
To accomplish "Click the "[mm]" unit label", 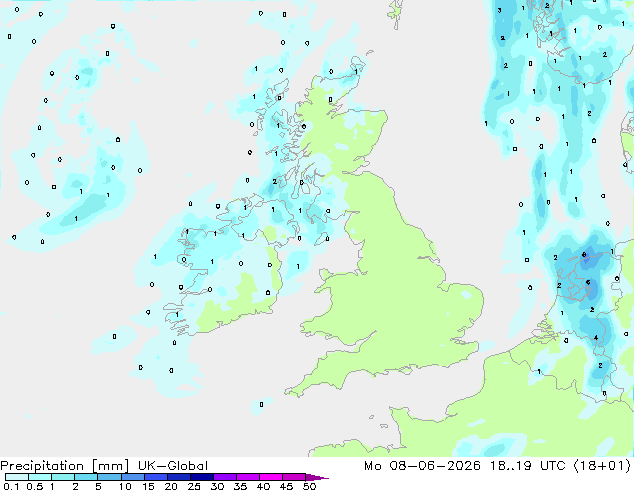I will (x=111, y=466).
